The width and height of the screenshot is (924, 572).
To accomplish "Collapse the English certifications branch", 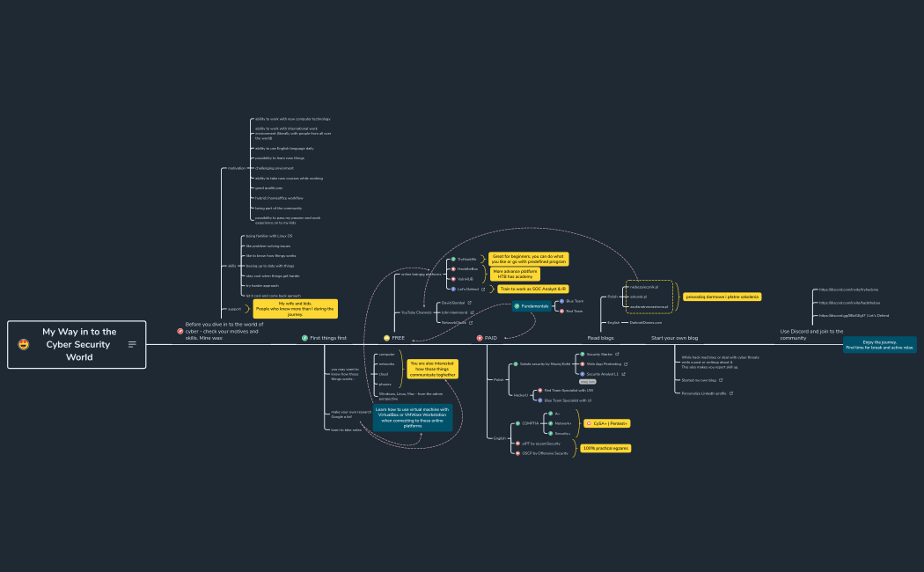I will [x=509, y=437].
